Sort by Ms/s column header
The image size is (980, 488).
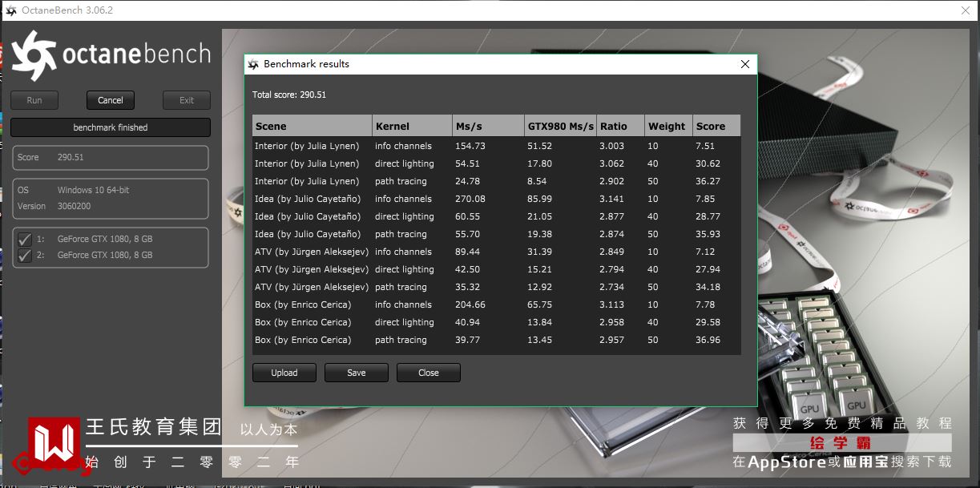pos(488,126)
